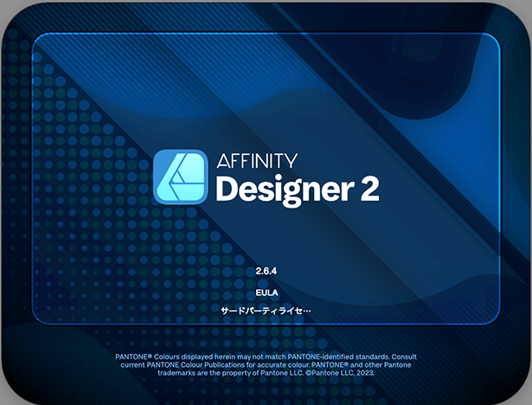The height and width of the screenshot is (405, 532).
Task: Click the letter A of AFFINITY
Action: click(223, 160)
